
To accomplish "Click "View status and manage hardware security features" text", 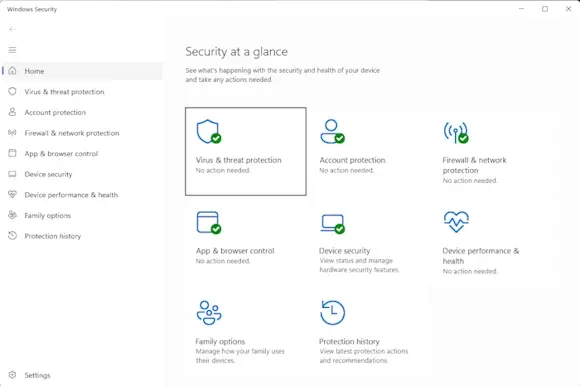I will [359, 265].
